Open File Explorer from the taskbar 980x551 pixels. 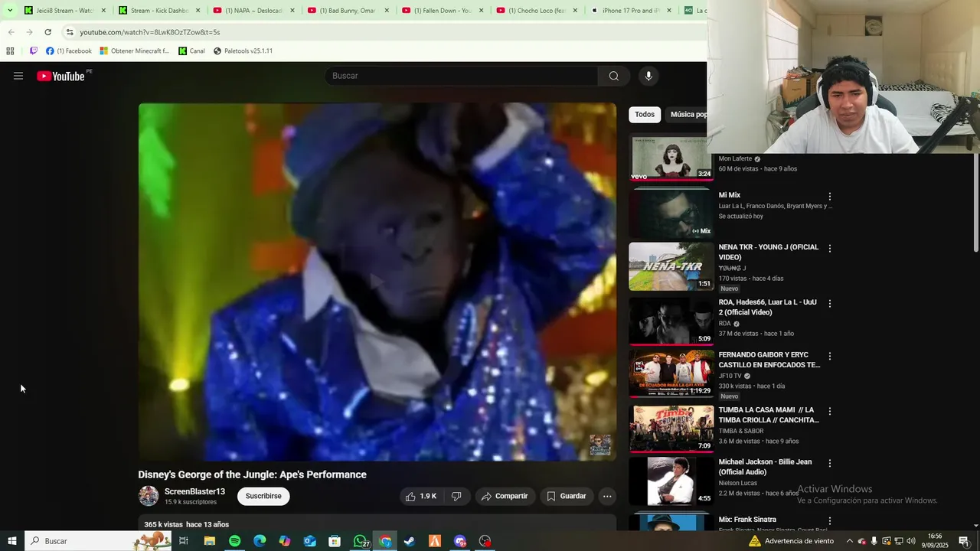[209, 541]
